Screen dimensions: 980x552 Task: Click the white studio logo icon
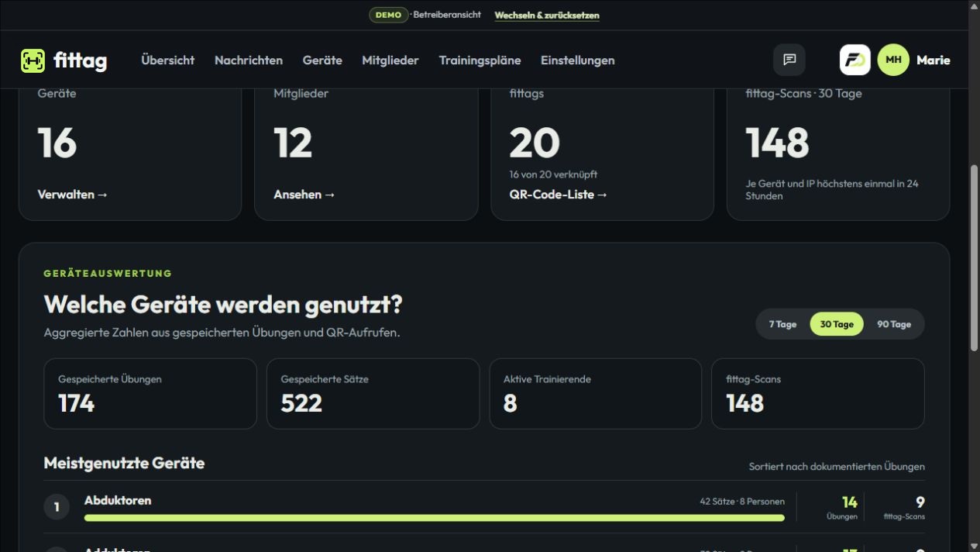coord(855,60)
